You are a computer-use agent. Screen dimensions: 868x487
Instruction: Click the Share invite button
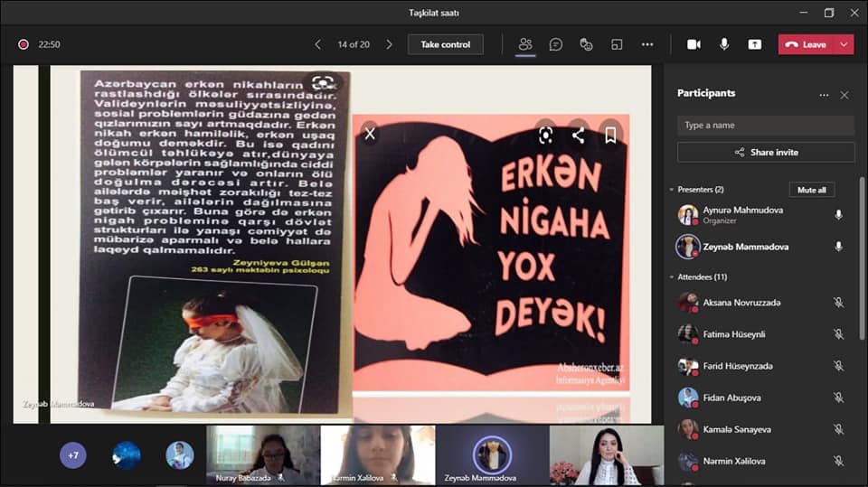[766, 152]
